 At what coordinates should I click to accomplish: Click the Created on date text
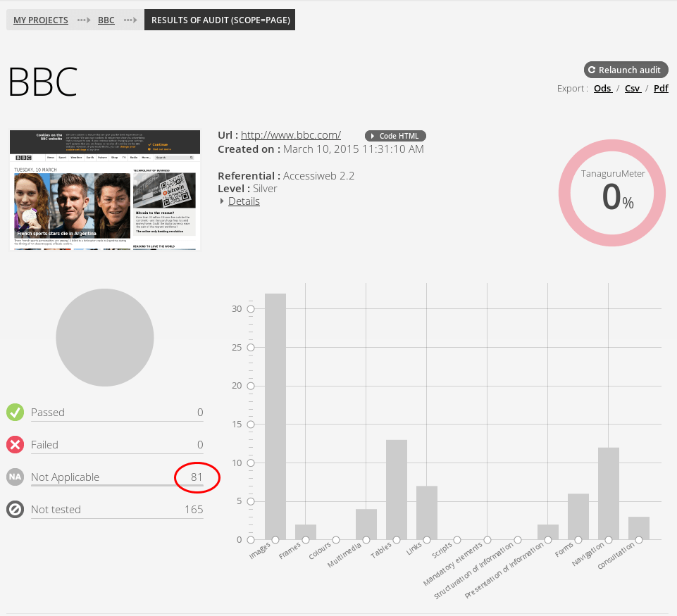tap(353, 149)
